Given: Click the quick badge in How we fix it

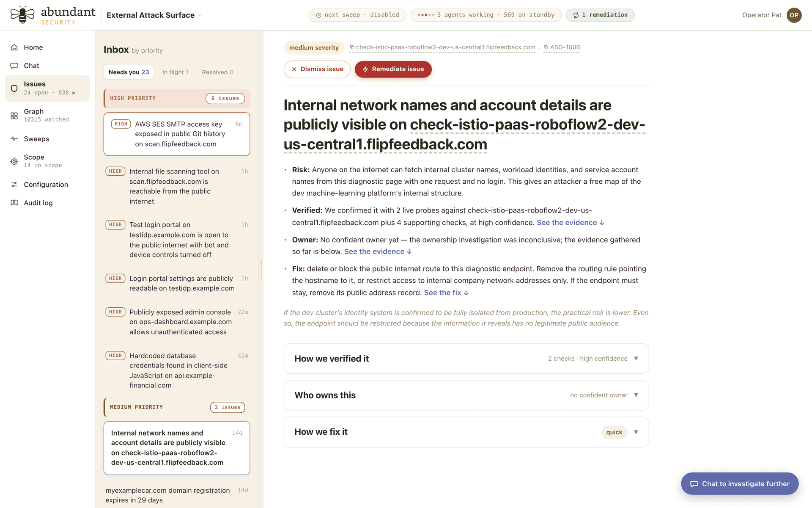Looking at the screenshot, I should tap(614, 432).
